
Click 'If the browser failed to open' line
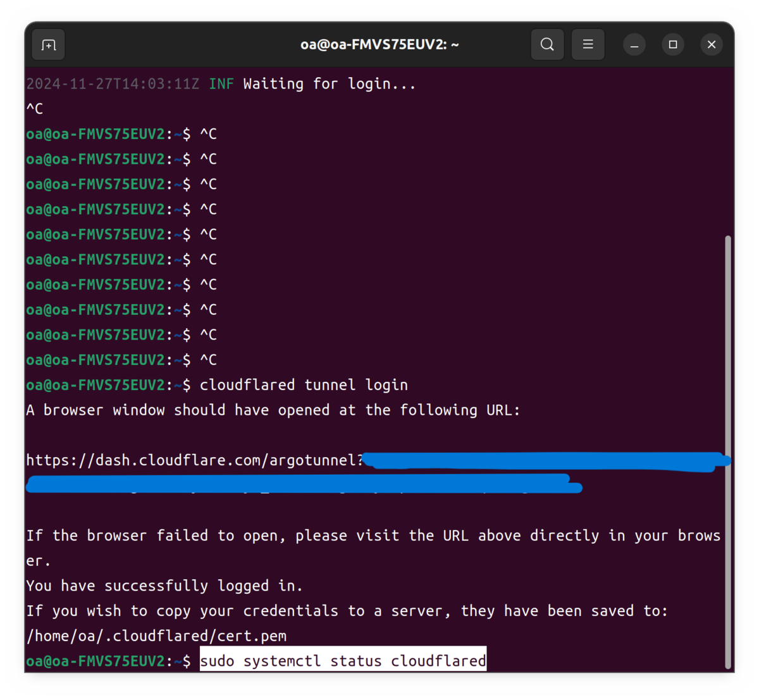click(373, 548)
